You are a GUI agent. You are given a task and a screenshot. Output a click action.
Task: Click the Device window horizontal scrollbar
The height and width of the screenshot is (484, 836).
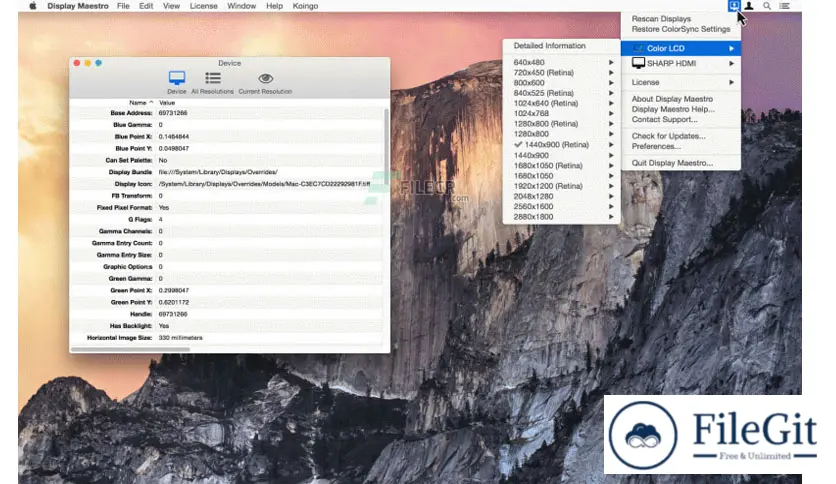coord(131,350)
